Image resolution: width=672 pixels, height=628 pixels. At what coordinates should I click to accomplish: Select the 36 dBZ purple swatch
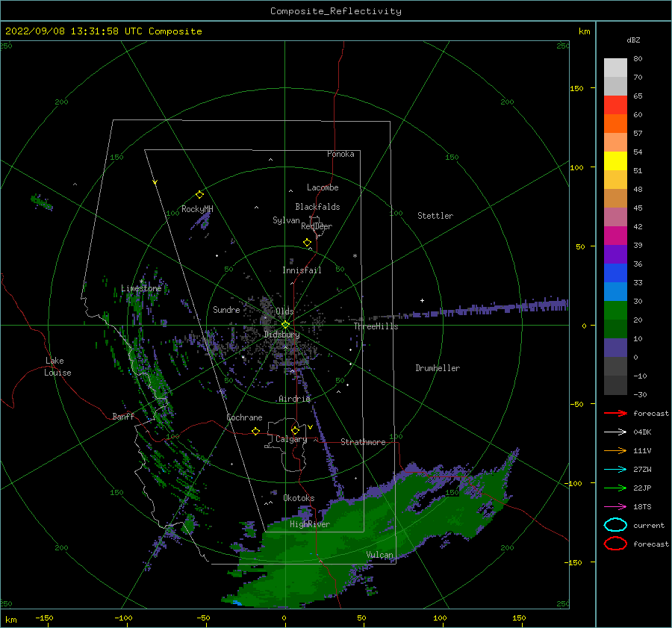tap(615, 254)
